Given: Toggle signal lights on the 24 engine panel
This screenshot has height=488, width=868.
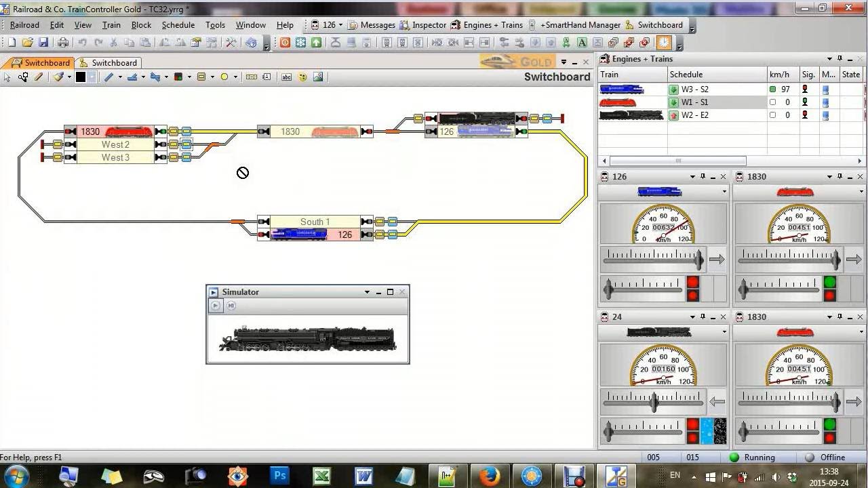Looking at the screenshot, I should [693, 431].
